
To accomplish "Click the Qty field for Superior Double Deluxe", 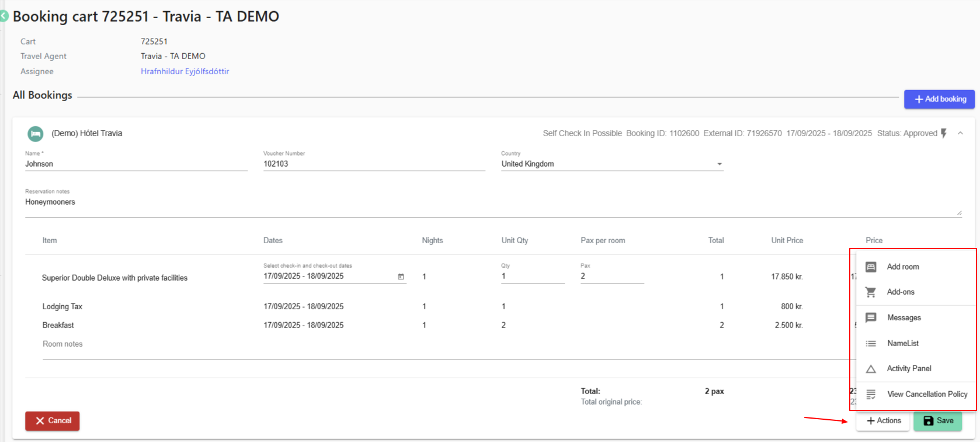I will (x=533, y=276).
